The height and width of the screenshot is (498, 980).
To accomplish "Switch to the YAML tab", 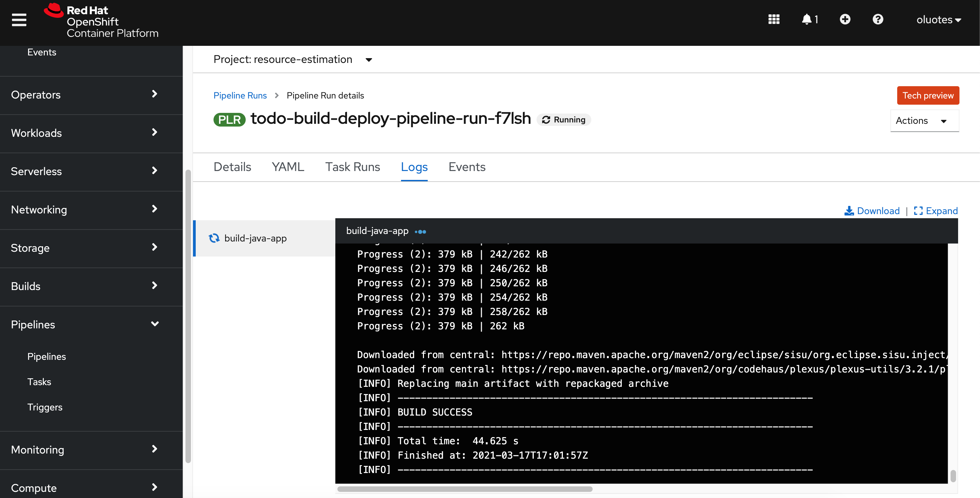I will click(288, 167).
